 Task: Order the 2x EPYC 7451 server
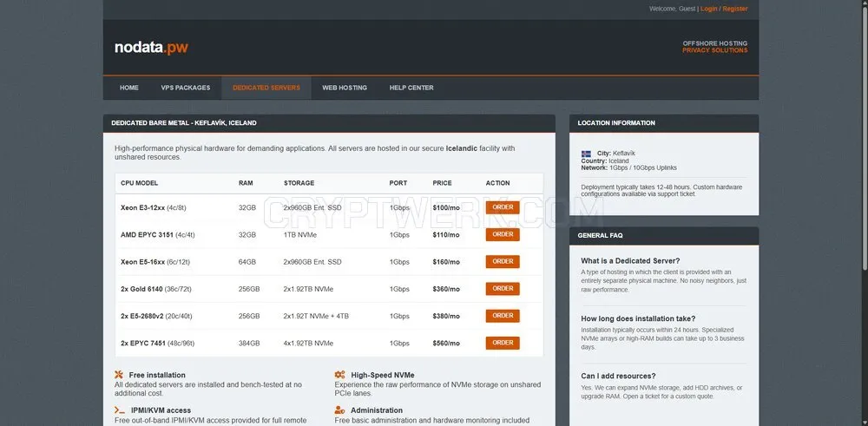pos(503,343)
